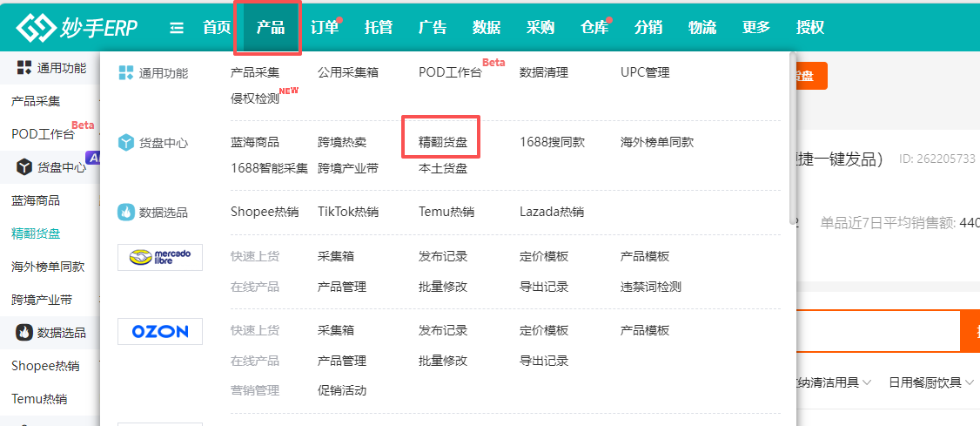Click the 数据选品 flame icon in dropdown

[x=126, y=212]
